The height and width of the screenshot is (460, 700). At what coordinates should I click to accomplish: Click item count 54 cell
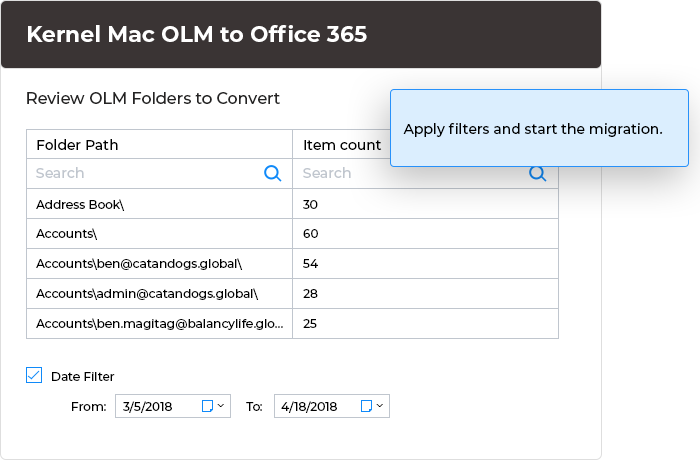pyautogui.click(x=425, y=263)
